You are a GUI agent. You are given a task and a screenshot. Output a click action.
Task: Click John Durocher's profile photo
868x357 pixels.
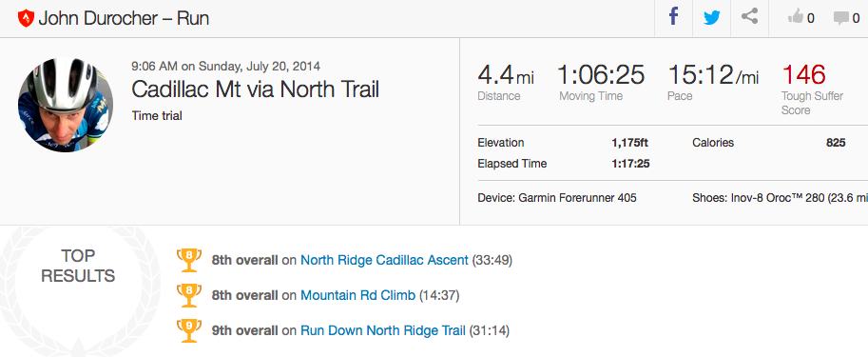coord(66,105)
